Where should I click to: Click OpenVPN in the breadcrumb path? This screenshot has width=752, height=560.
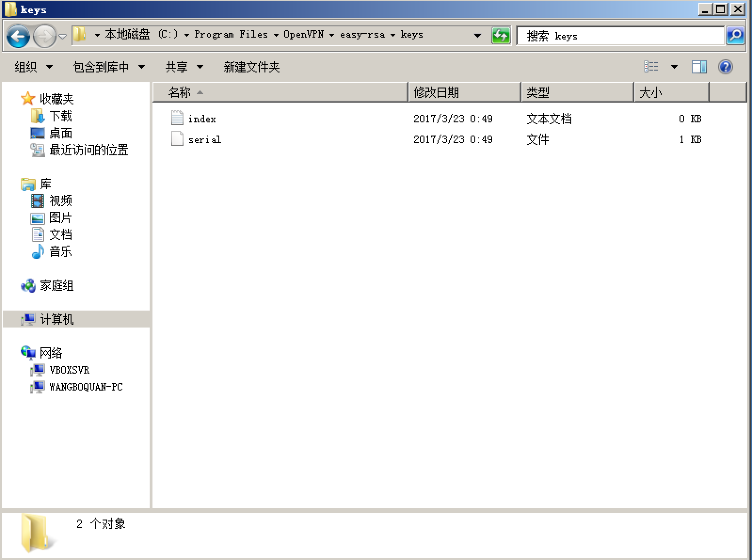click(303, 35)
